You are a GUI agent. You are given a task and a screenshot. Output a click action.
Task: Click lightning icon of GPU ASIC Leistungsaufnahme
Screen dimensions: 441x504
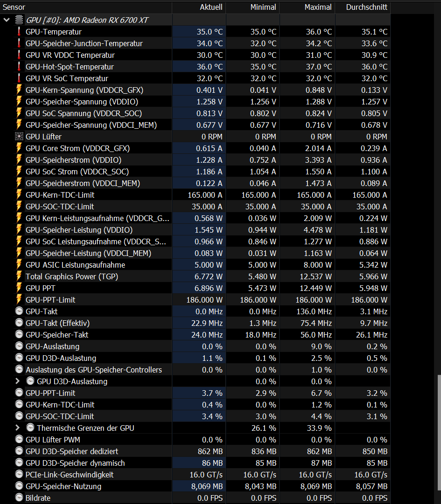click(19, 265)
